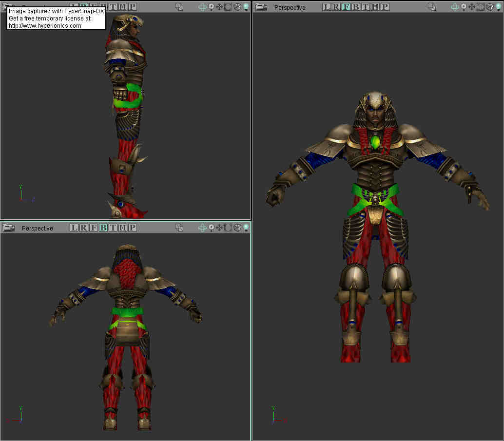Click the Perspective label of the right viewport
Image resolution: width=504 pixels, height=441 pixels.
click(290, 7)
